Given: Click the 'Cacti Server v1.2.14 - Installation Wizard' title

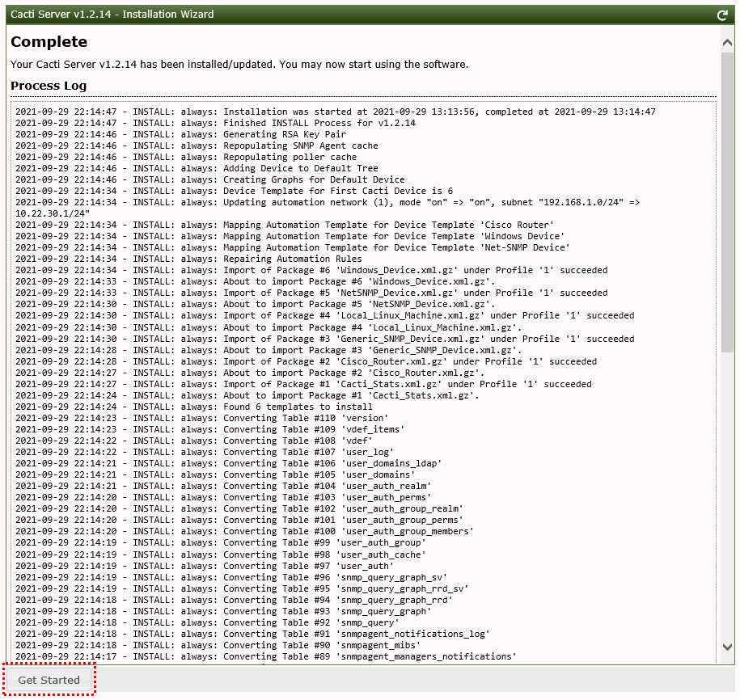Looking at the screenshot, I should pos(112,15).
